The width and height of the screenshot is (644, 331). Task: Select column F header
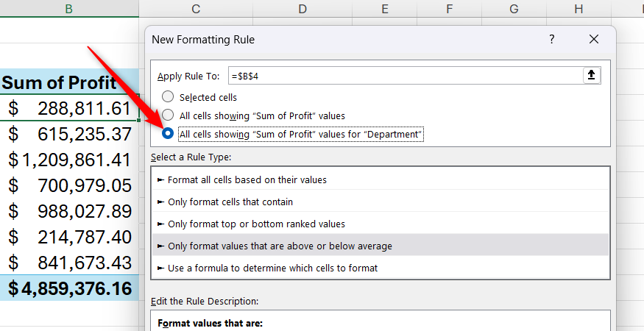pos(449,9)
